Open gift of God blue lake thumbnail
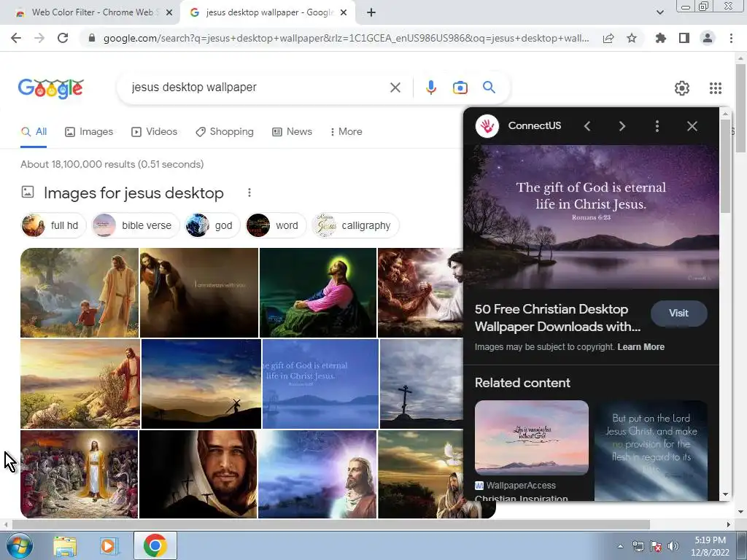Viewport: 747px width, 560px height. point(320,384)
